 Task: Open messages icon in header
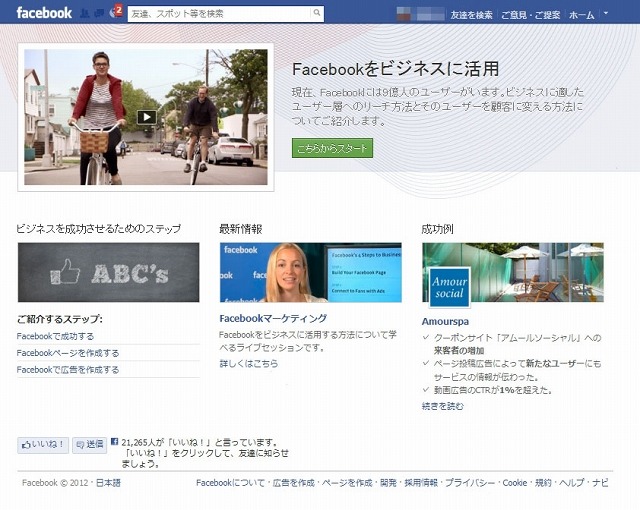pyautogui.click(x=99, y=13)
